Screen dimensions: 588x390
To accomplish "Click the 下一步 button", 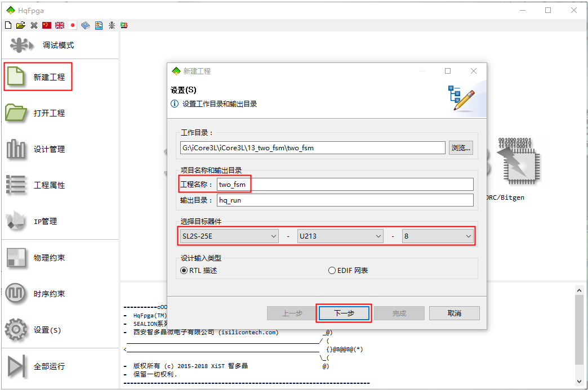I will pyautogui.click(x=344, y=313).
